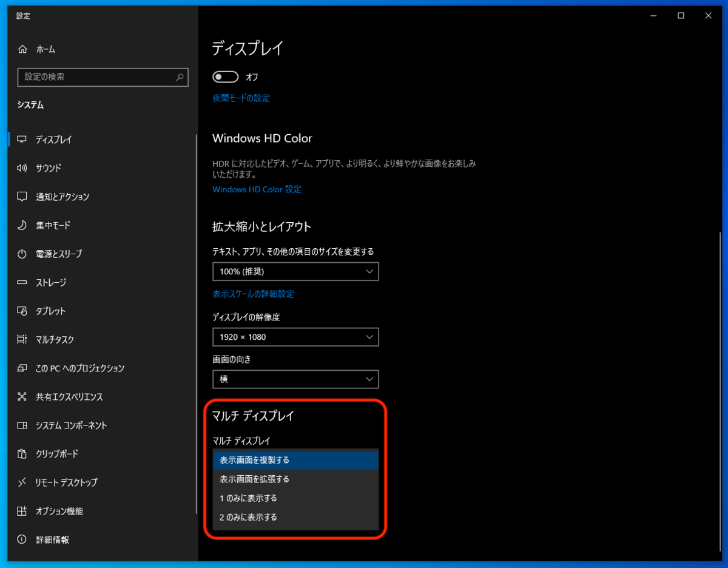The width and height of the screenshot is (728, 568).
Task: Select 1 のみに表示する option
Action: [x=296, y=498]
